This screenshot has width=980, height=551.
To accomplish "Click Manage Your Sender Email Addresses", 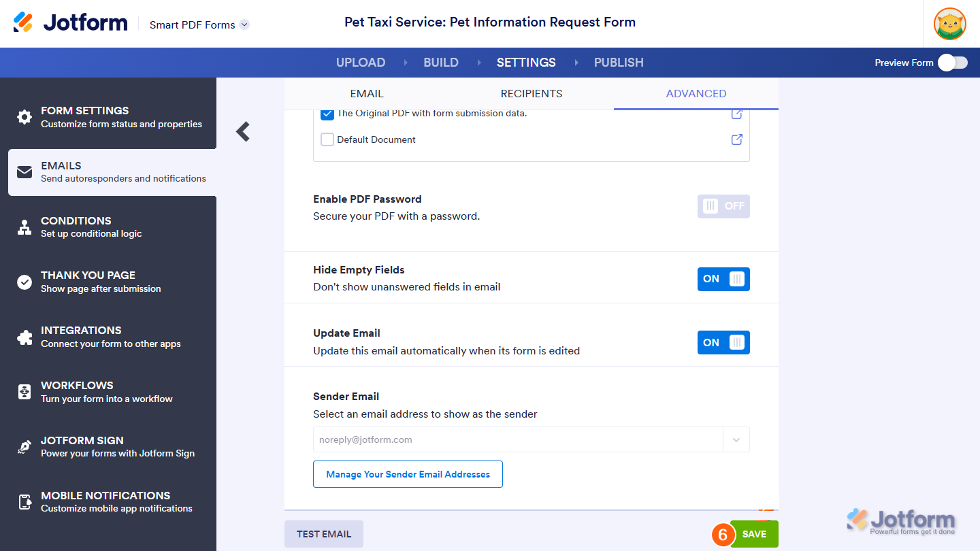I will click(x=408, y=474).
